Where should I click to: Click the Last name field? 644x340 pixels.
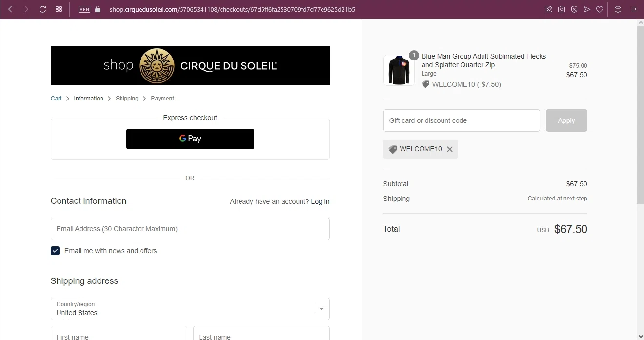pos(262,333)
